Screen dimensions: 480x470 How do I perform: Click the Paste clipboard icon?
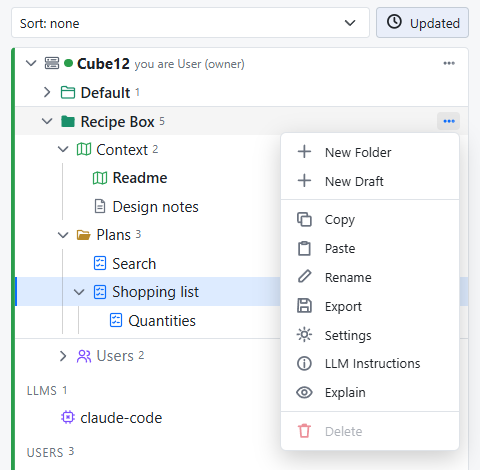coord(304,248)
